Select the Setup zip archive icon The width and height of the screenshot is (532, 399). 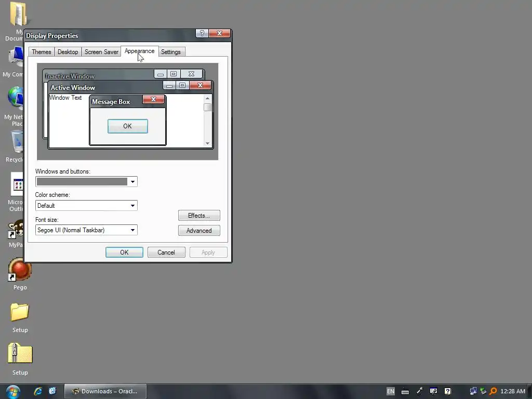click(x=20, y=358)
